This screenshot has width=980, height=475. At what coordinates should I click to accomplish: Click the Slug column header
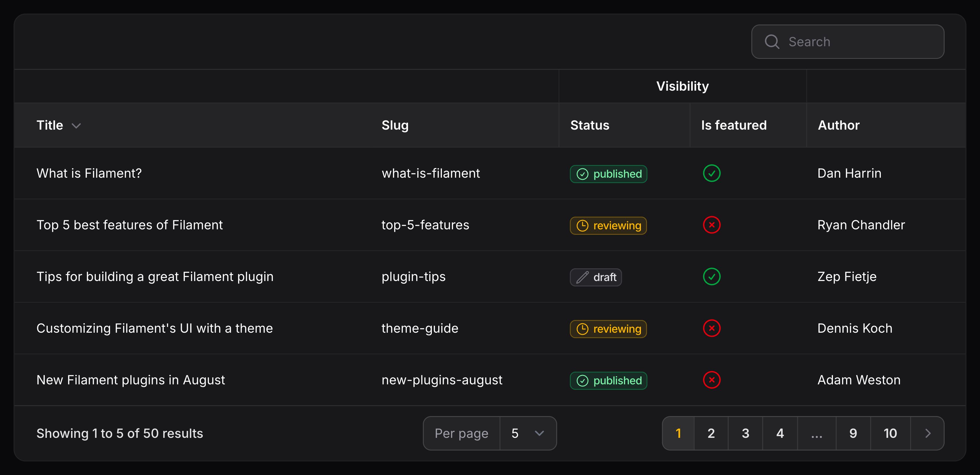point(395,125)
